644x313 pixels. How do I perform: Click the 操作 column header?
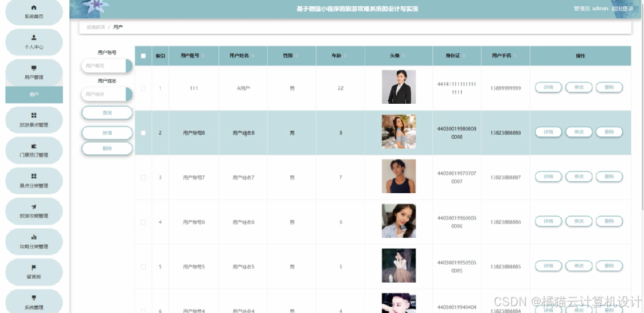tap(580, 56)
